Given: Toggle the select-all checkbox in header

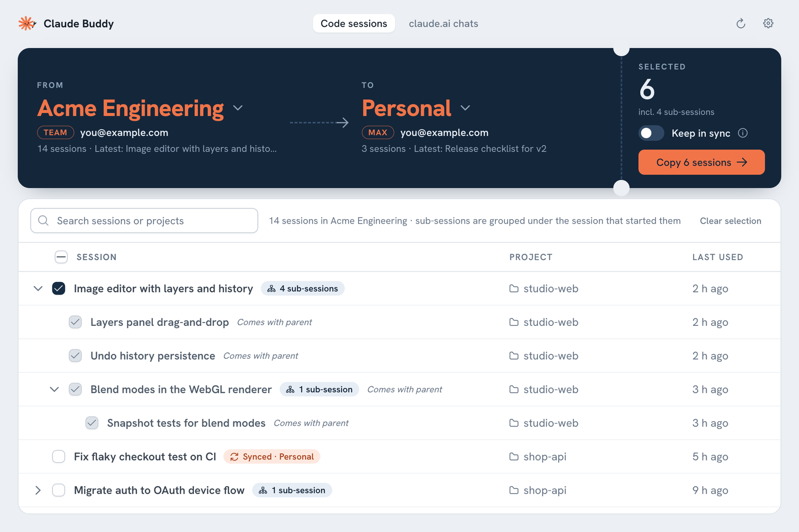Looking at the screenshot, I should (x=61, y=257).
